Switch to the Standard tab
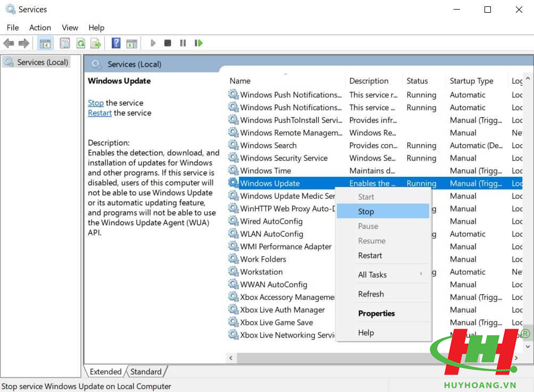534x392 pixels. (x=146, y=372)
